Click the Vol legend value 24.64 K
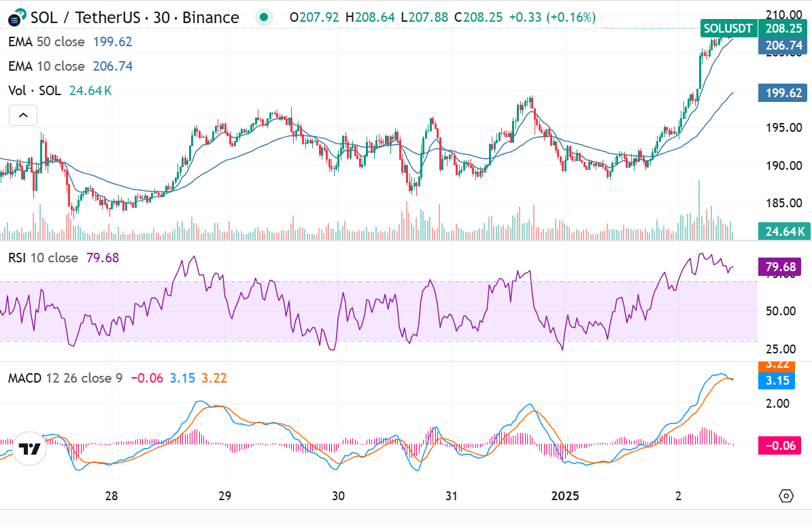 pos(90,90)
